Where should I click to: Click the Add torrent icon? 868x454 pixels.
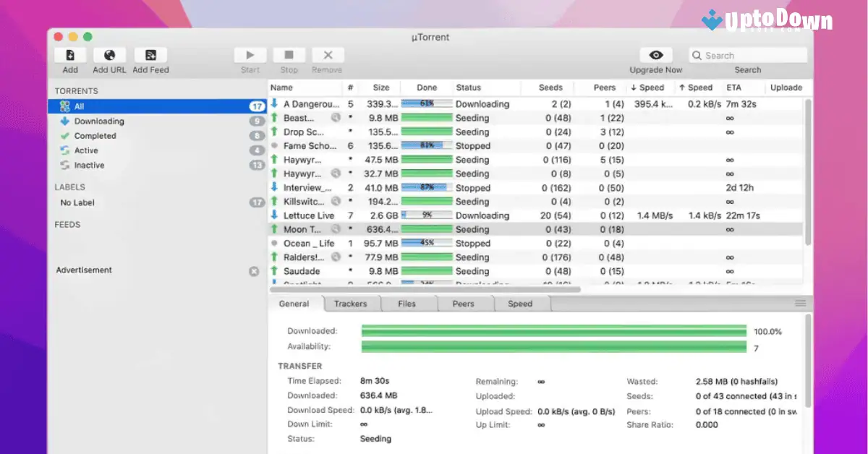click(69, 54)
